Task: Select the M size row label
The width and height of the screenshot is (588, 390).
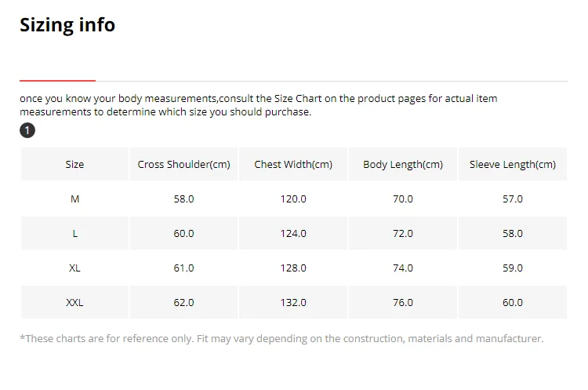Action: coord(74,199)
